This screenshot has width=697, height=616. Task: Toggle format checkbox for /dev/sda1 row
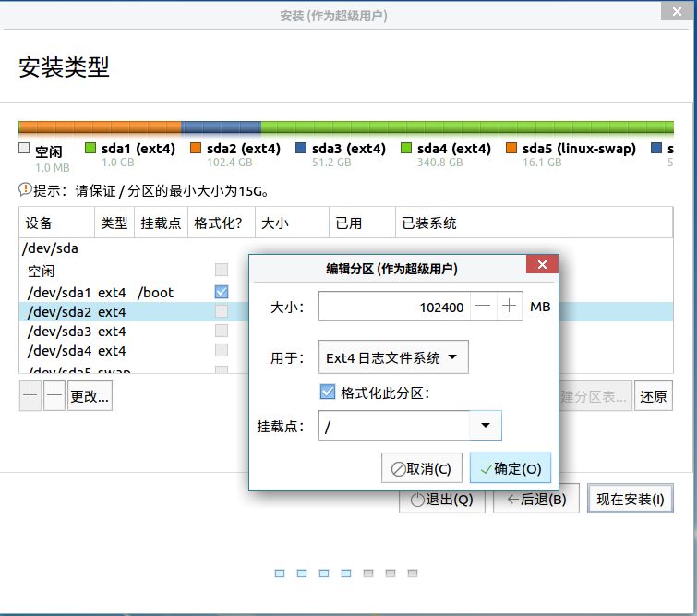(222, 292)
